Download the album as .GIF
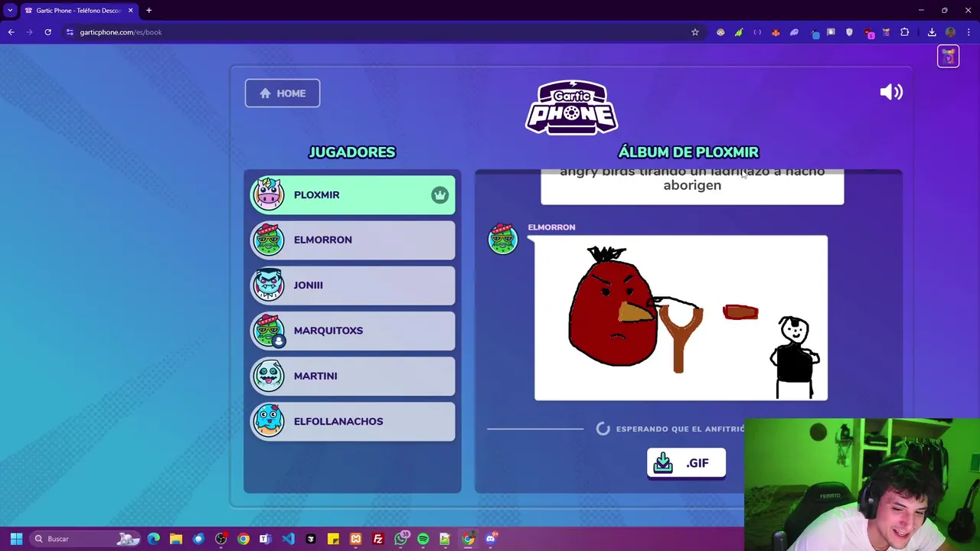 pos(686,463)
